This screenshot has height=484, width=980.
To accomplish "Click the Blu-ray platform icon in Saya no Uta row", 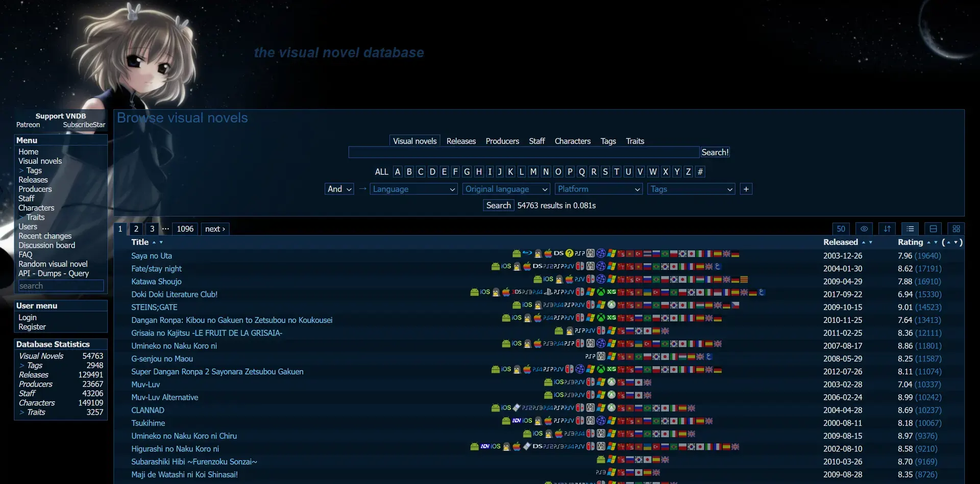I will 527,253.
